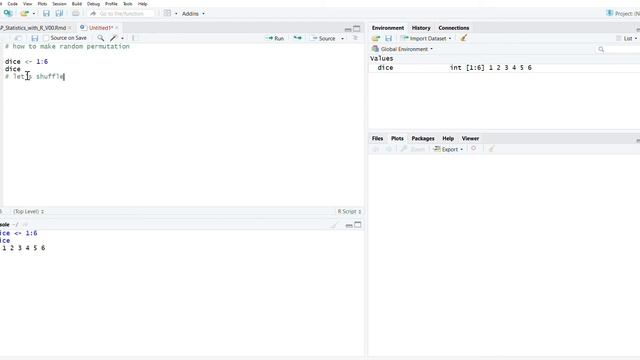Open code tools magic wand
This screenshot has width=640, height=360.
[x=113, y=38]
